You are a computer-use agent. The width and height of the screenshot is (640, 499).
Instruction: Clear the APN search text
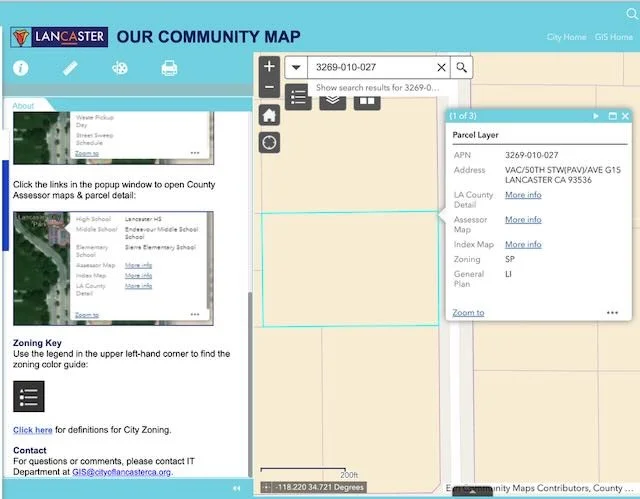441,68
